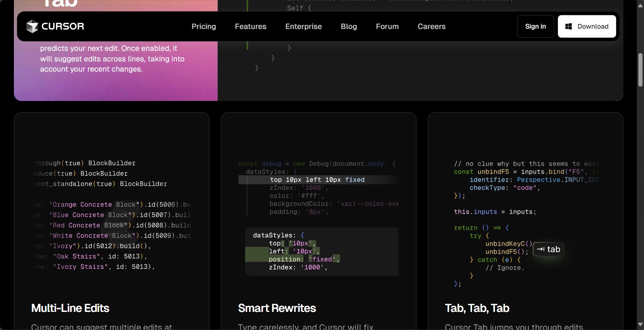Go to the Features page
This screenshot has width=644, height=330.
pyautogui.click(x=251, y=26)
